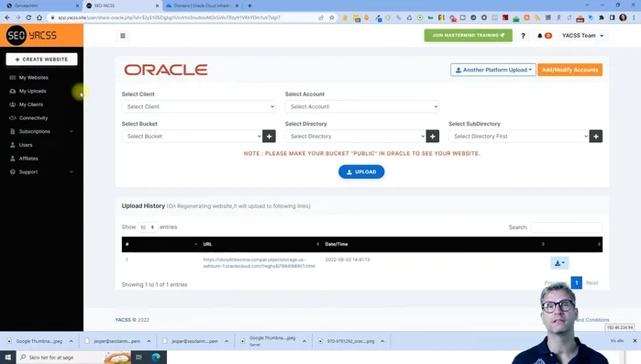This screenshot has height=364, width=641.
Task: Open the Select Account dropdown
Action: tap(362, 106)
